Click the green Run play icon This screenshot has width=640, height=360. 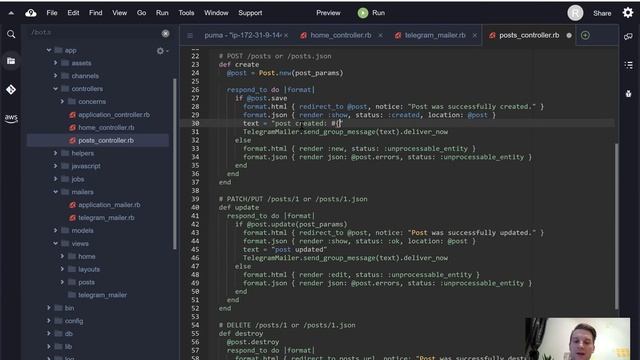click(362, 13)
